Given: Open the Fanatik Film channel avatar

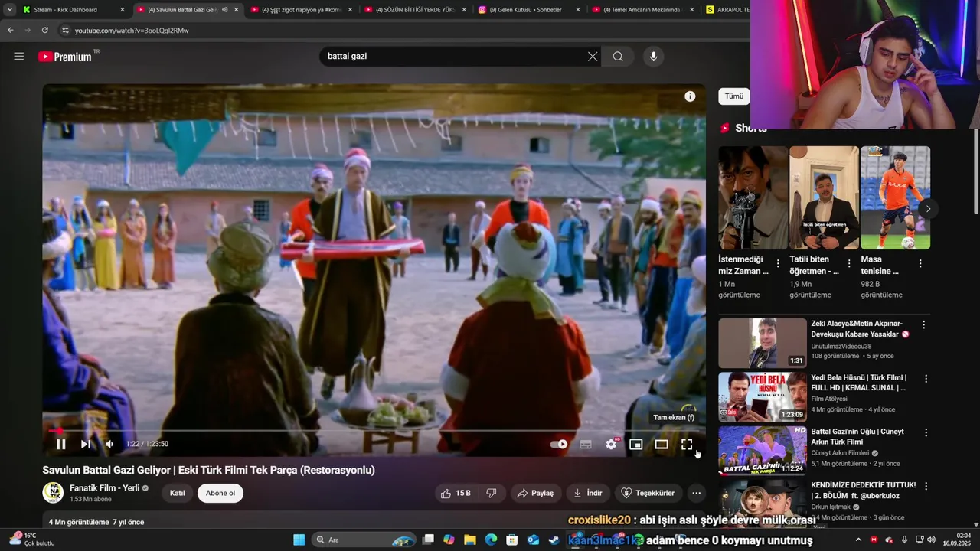Looking at the screenshot, I should 53,492.
